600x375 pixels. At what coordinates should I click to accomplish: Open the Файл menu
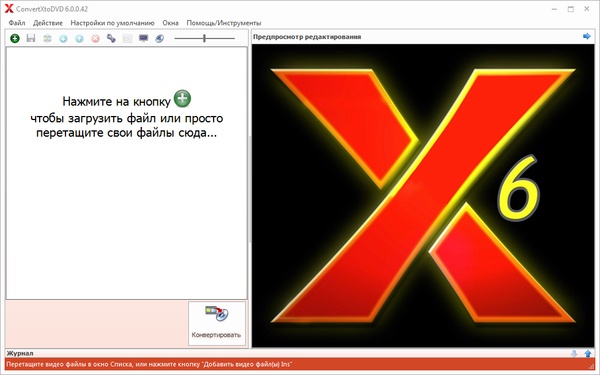pos(17,23)
